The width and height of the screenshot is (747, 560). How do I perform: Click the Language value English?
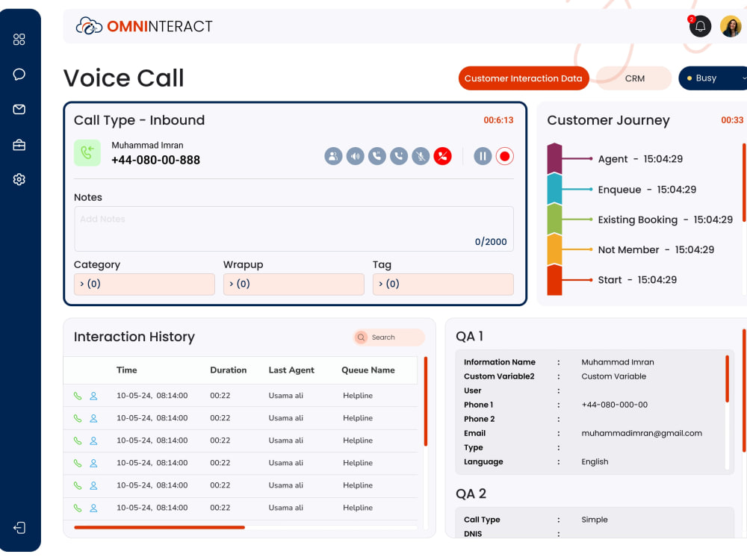595,462
